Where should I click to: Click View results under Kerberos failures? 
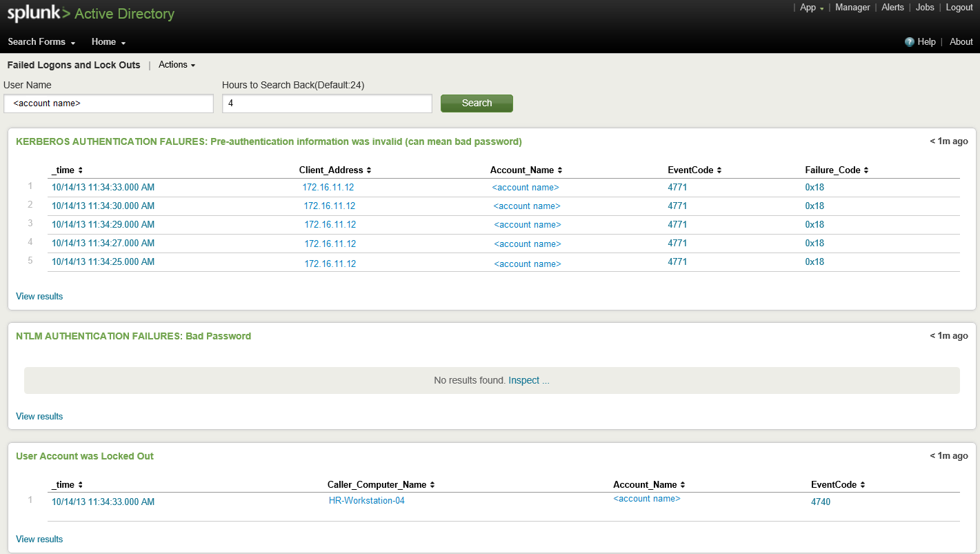coord(39,296)
